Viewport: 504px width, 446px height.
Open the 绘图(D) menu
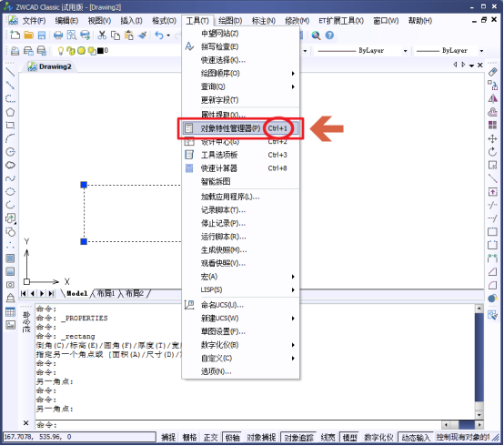tap(230, 21)
